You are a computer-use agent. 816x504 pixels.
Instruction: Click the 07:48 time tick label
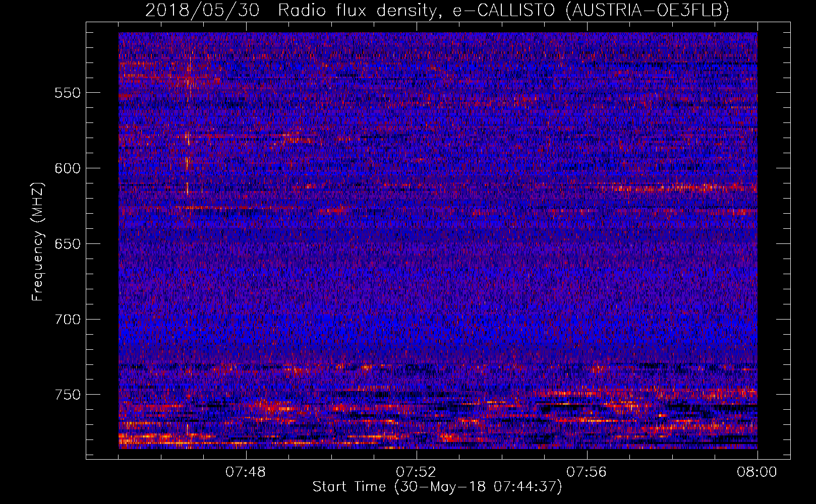[x=246, y=472]
